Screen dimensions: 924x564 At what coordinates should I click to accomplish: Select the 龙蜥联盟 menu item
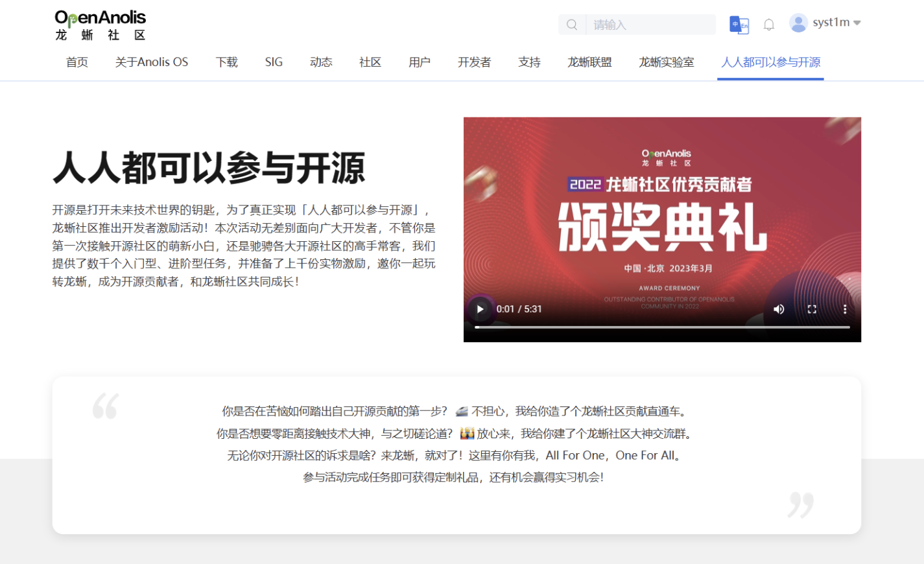tap(589, 62)
